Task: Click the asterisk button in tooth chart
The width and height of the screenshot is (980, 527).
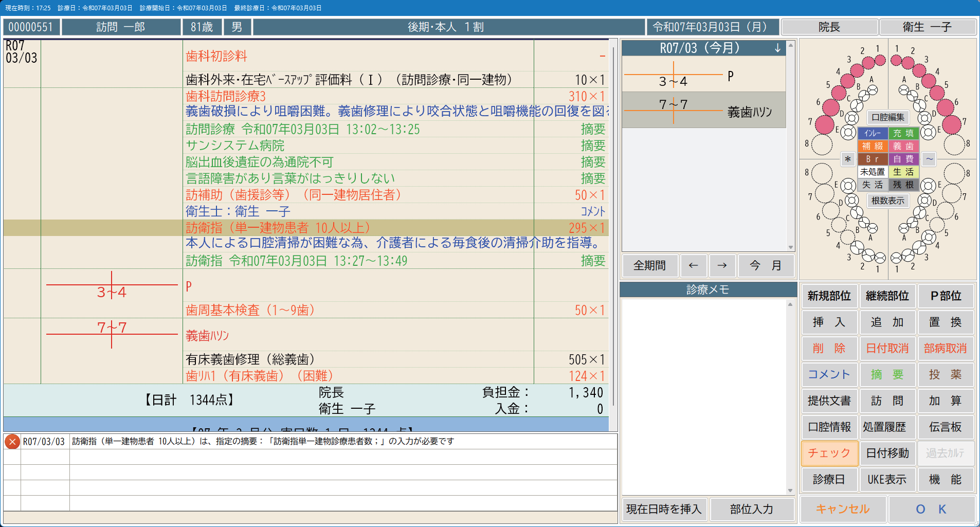Action: click(847, 159)
